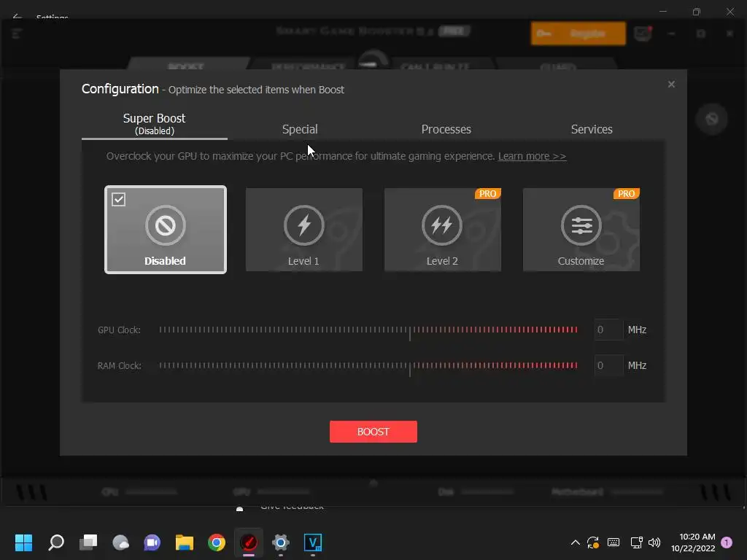The image size is (747, 560).
Task: Follow the Learn more link
Action: (x=532, y=156)
